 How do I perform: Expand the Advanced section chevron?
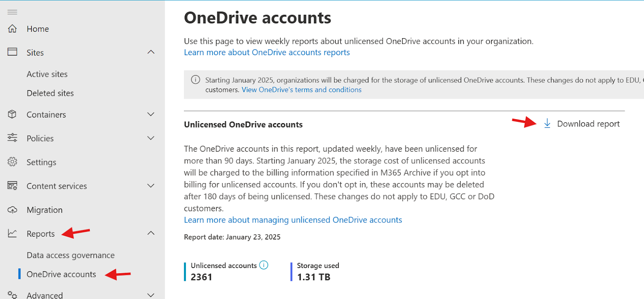coord(151,295)
